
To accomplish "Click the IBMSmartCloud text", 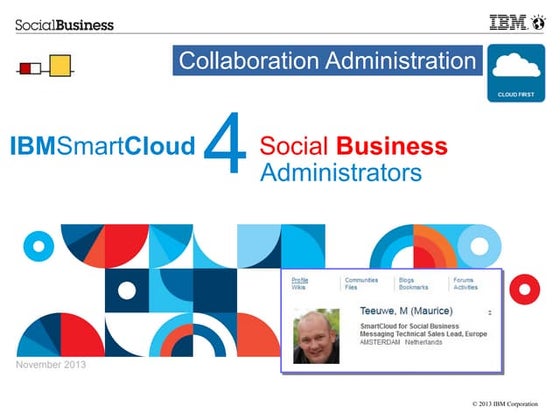I will coord(102,146).
